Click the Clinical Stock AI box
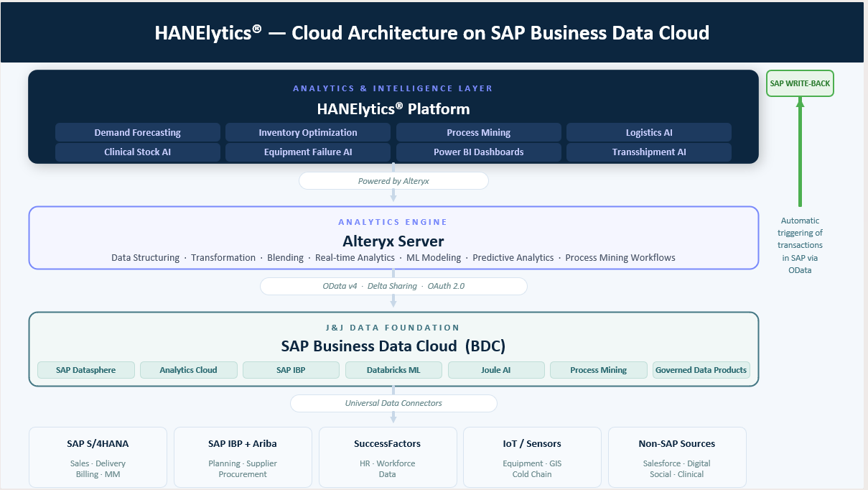 click(x=138, y=152)
